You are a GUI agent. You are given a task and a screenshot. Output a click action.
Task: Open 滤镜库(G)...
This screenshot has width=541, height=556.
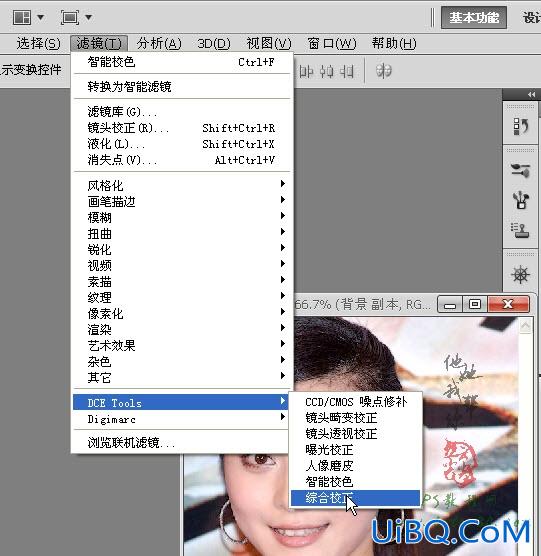(182, 112)
